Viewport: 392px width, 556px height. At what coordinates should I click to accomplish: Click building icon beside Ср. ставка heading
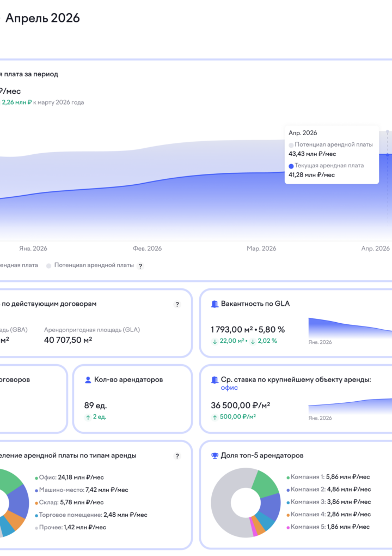215,380
